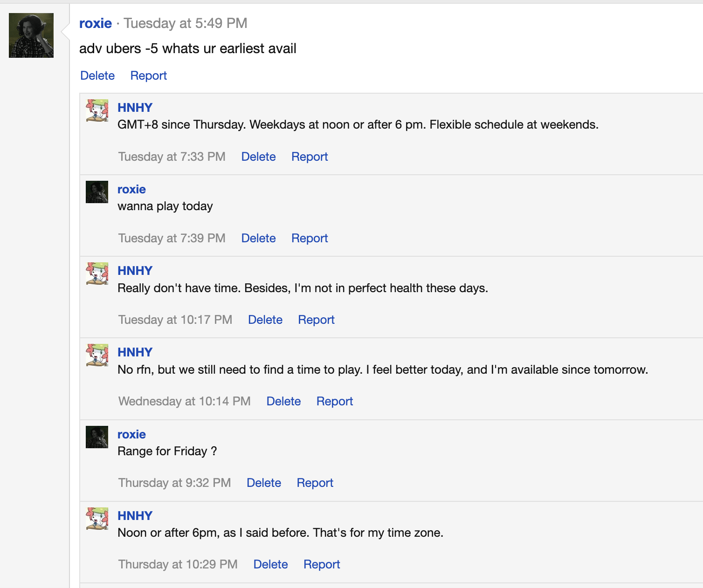
Task: Delete the Wednesday 10:14 PM comment
Action: [x=283, y=401]
